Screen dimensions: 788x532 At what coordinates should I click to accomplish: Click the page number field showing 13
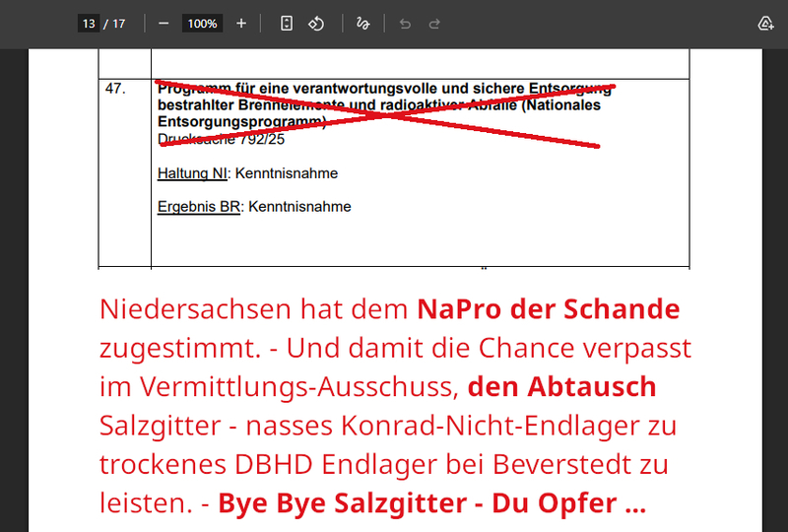coord(90,24)
